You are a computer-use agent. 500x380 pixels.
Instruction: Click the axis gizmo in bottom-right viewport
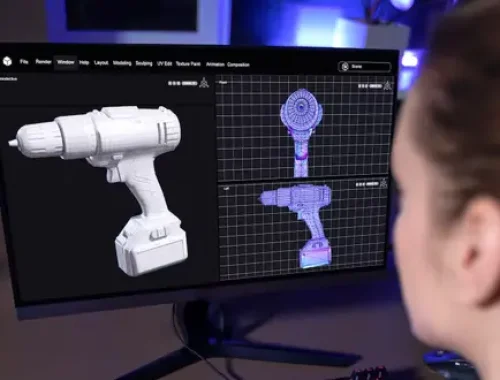point(383,183)
